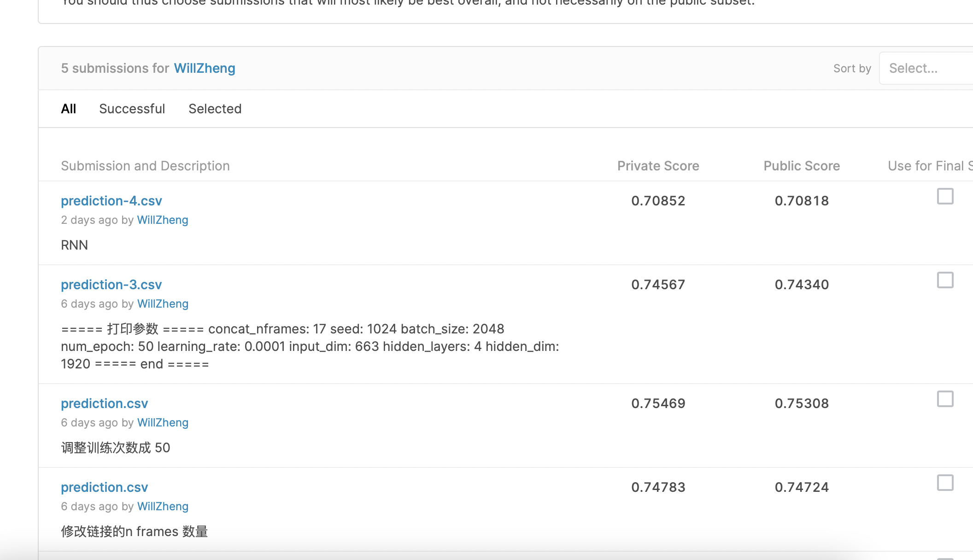Click WillZheng author under 0.75469 submission

(163, 423)
